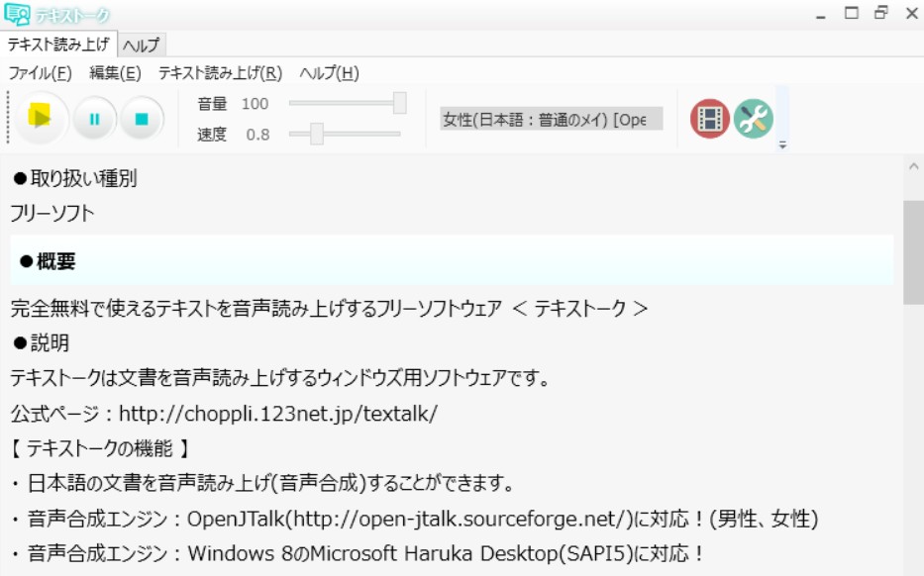Image resolution: width=924 pixels, height=576 pixels.
Task: Click the フリーソフト text line
Action: (52, 213)
